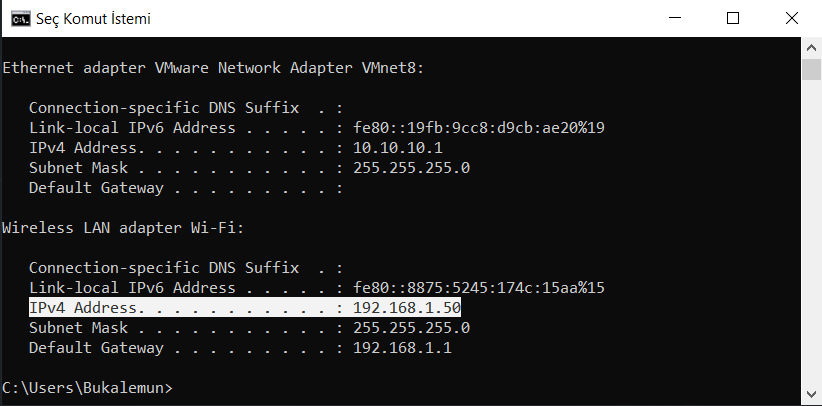Click the Default Gateway 192.168.1.1 value
This screenshot has width=822, height=406.
point(402,348)
